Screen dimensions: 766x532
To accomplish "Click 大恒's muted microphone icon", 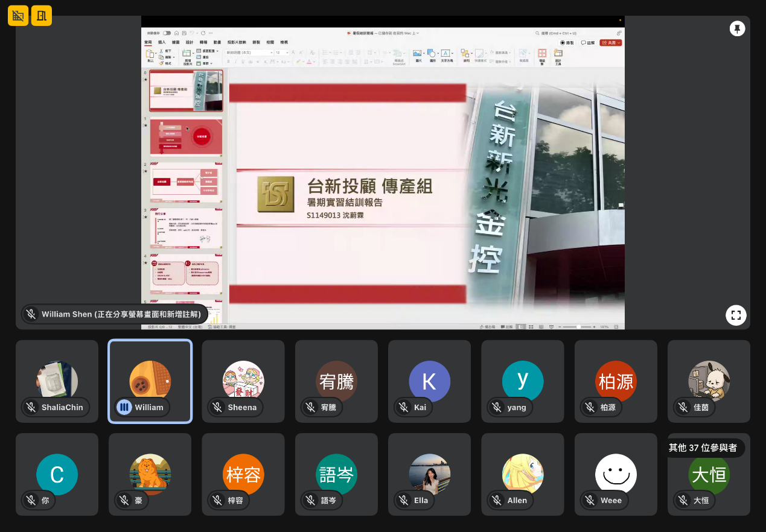I will pyautogui.click(x=683, y=500).
